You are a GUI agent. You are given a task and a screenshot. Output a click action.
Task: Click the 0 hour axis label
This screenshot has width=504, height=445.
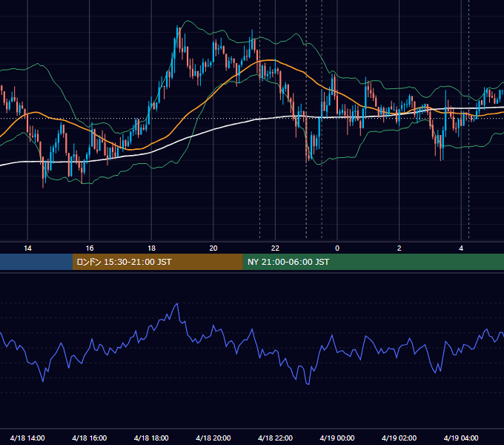point(337,248)
